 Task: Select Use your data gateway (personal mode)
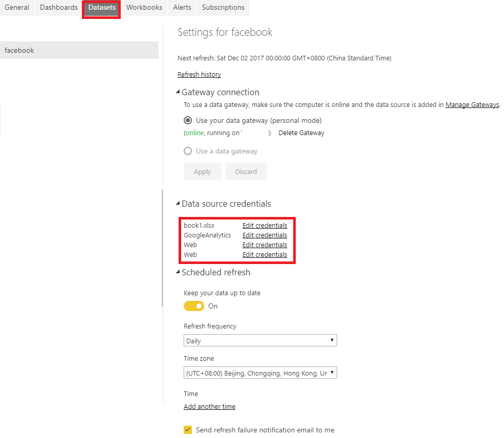click(x=188, y=121)
